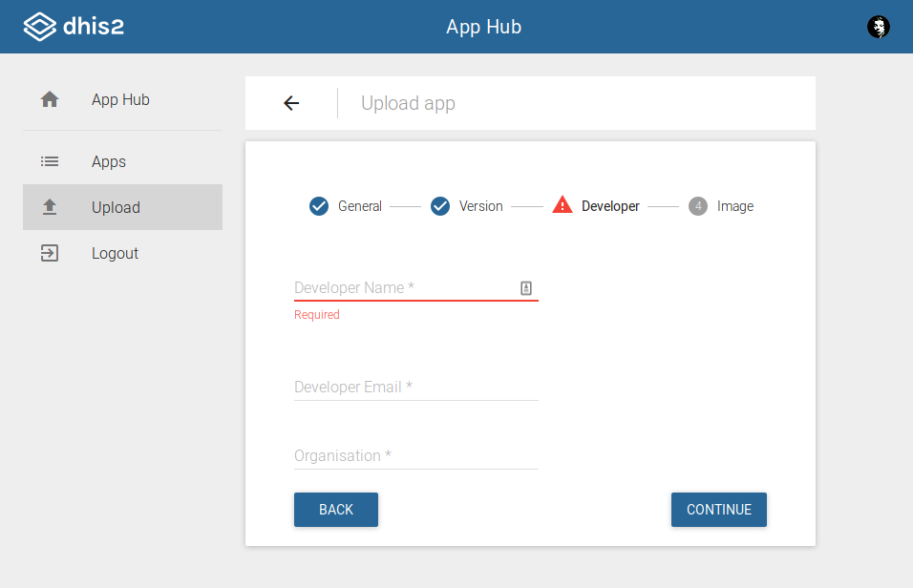Click the Upload app page heading
This screenshot has width=913, height=588.
tap(408, 103)
